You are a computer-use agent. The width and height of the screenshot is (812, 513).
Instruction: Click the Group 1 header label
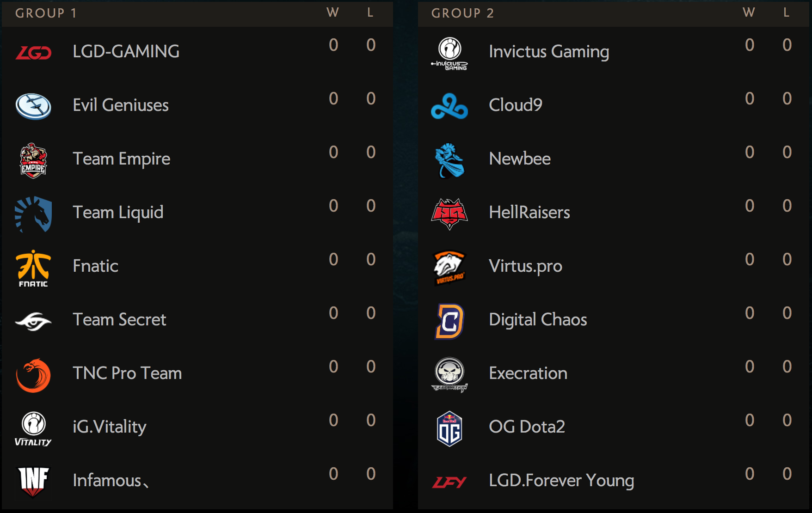click(46, 13)
